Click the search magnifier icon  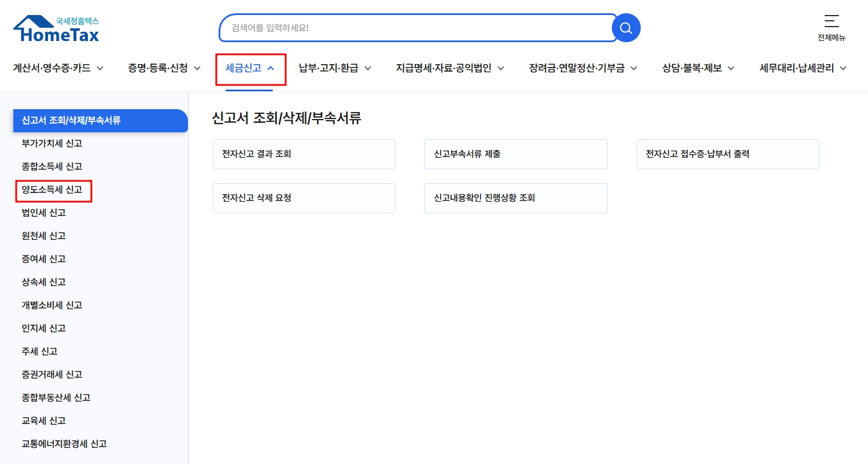[626, 27]
